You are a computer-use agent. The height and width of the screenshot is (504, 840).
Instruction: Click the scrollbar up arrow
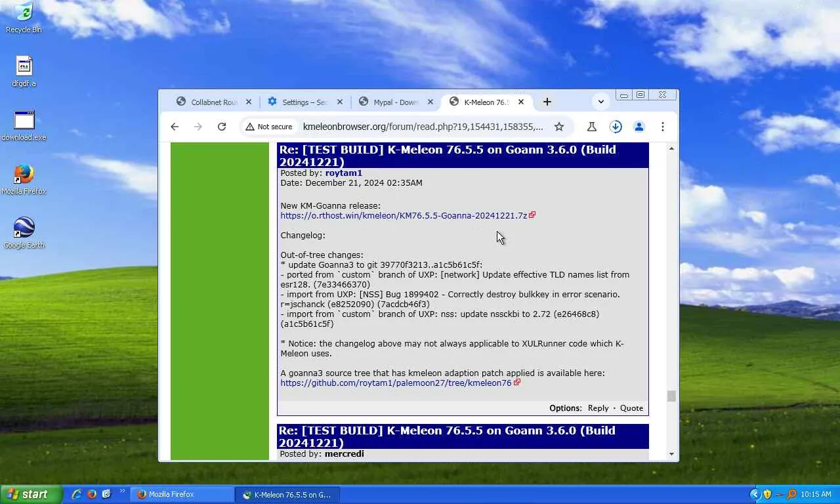pyautogui.click(x=671, y=148)
